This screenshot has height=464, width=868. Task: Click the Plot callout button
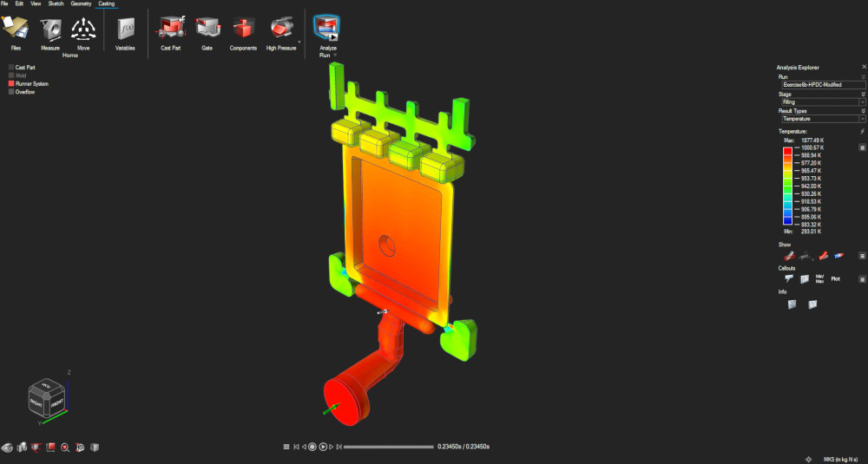[x=835, y=278]
